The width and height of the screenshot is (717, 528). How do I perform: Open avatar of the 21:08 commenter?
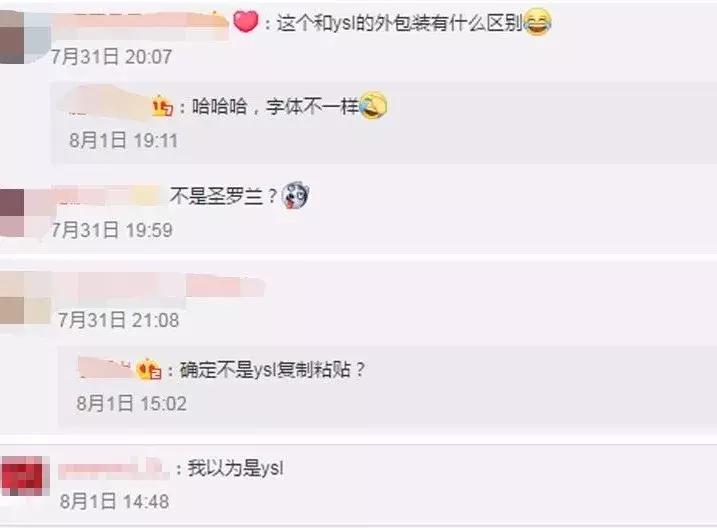click(12, 298)
